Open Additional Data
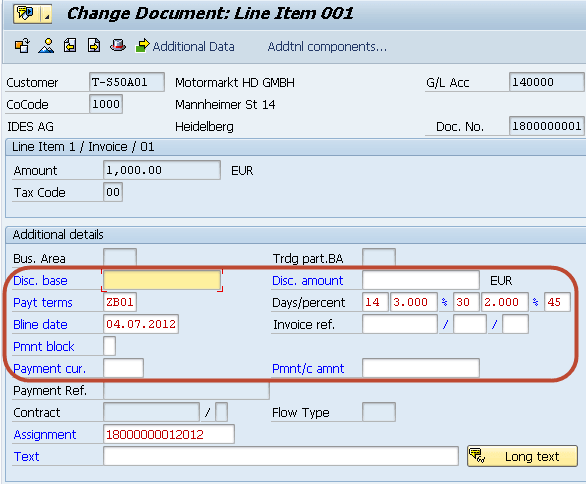 tap(185, 46)
